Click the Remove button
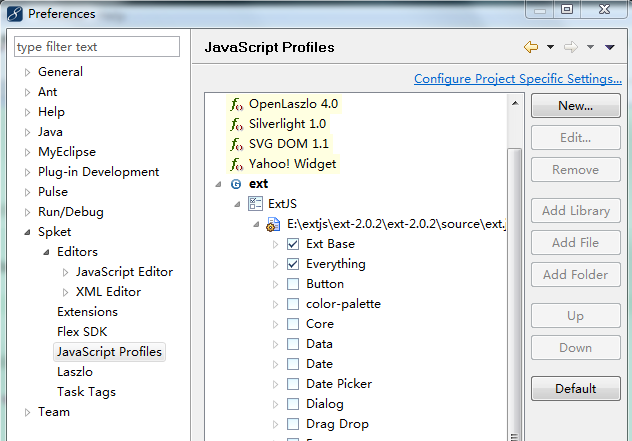The image size is (632, 441). (576, 170)
